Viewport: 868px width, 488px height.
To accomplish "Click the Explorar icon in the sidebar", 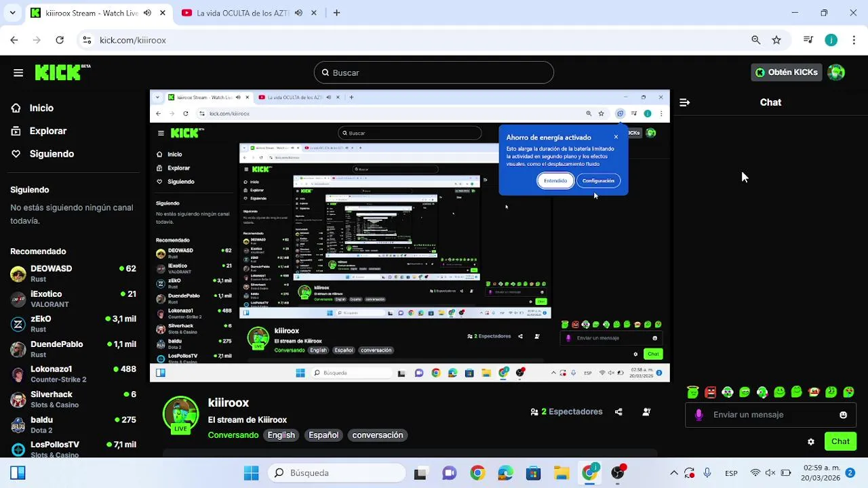I will [16, 131].
